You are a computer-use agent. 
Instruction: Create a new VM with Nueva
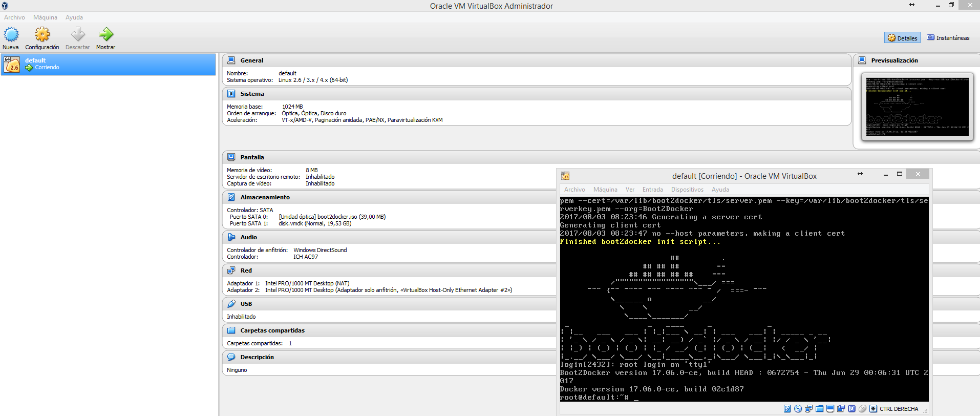point(11,38)
